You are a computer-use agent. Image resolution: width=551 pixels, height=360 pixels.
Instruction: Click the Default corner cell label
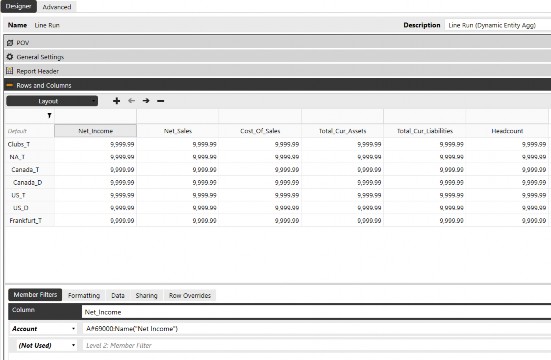[17, 131]
